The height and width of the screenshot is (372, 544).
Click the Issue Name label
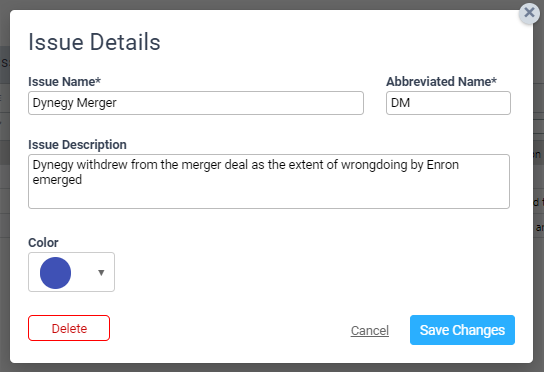point(65,82)
